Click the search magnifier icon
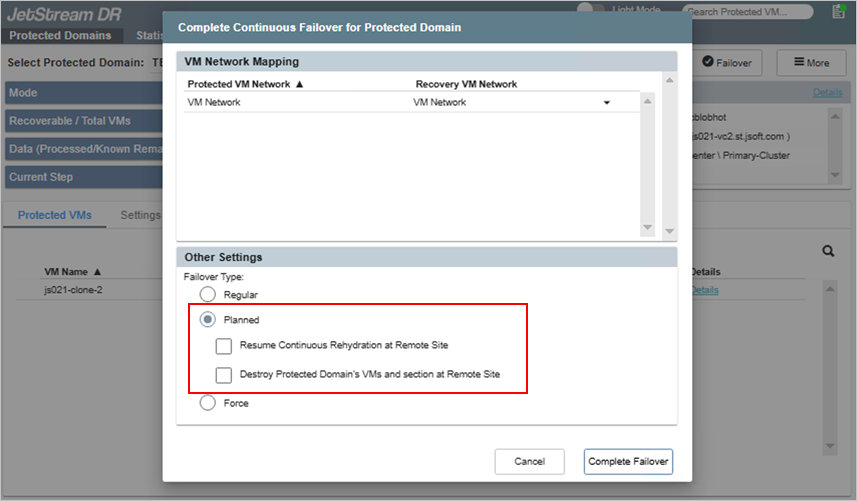The height and width of the screenshot is (501, 857). [828, 252]
